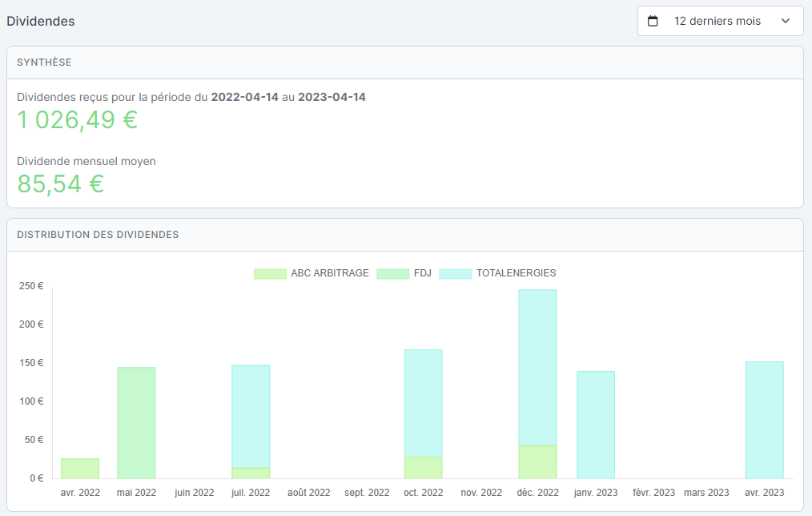The image size is (812, 516).
Task: Select the janv. 2023 TotalEnergies bar
Action: (596, 425)
